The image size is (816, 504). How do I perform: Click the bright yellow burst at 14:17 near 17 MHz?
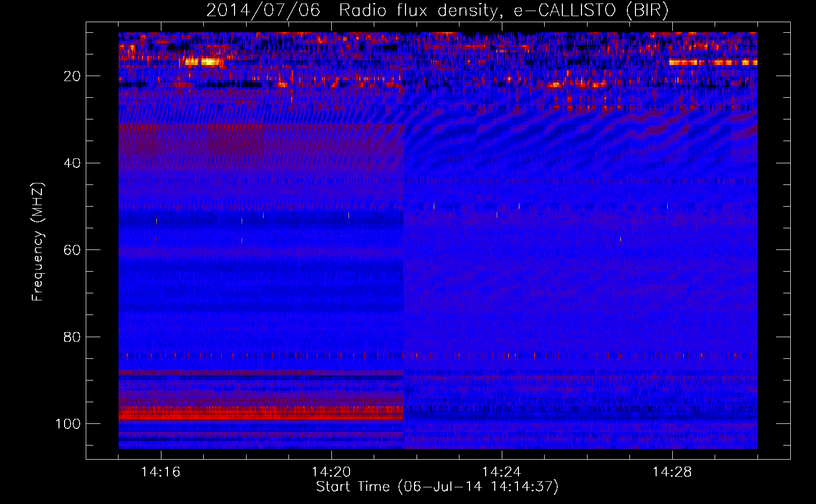[203, 62]
